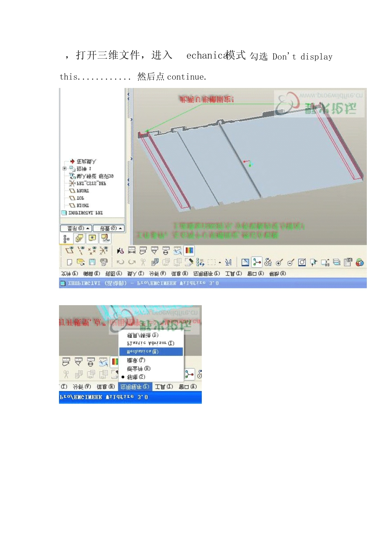Open the Favorites star navigator tab icon

92,238
